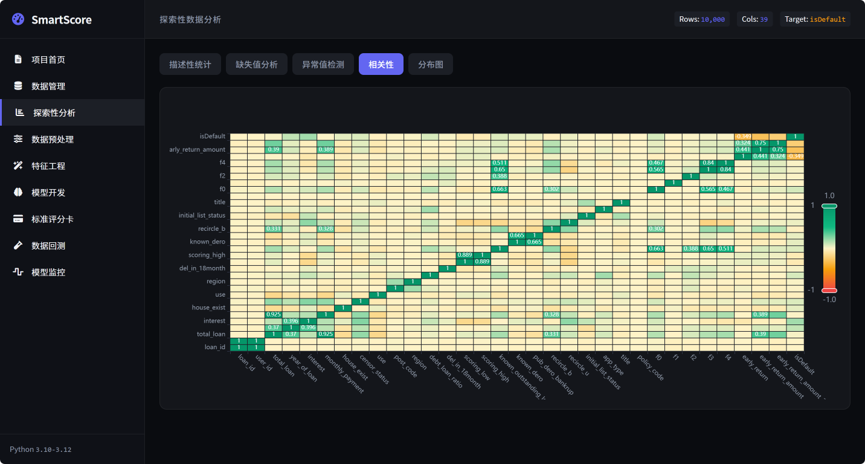Click the isDefault y-axis label
Viewport: 865px width, 464px height.
[212, 136]
